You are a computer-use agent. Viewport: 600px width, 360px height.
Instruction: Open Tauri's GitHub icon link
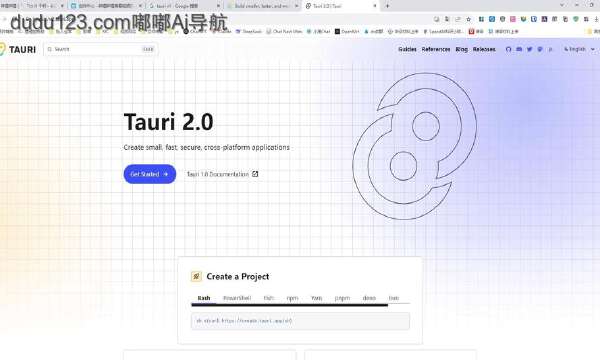pos(508,49)
